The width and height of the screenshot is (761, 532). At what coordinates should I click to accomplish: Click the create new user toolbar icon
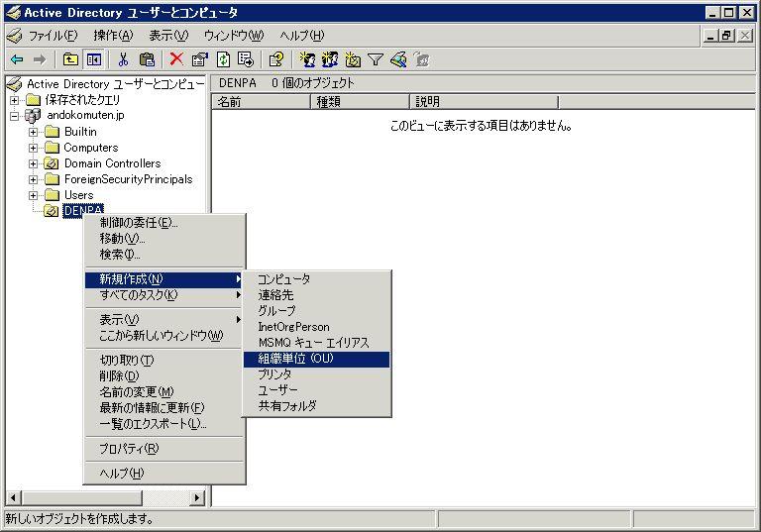coord(307,59)
